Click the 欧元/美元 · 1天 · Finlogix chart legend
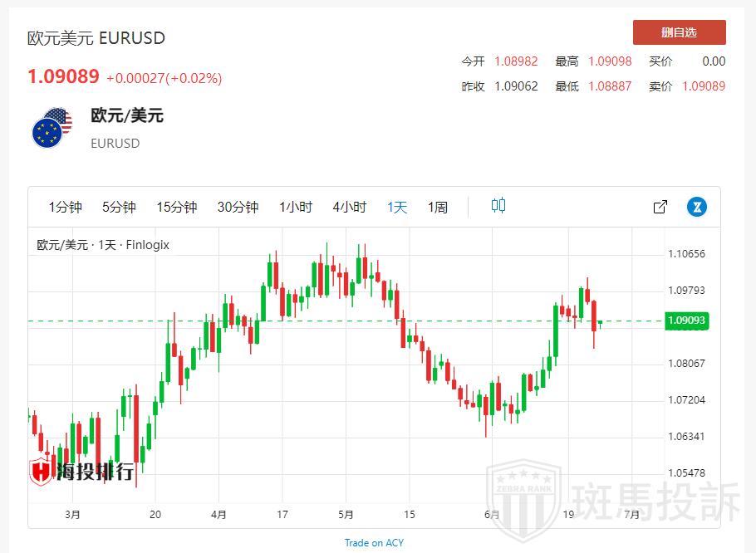 coord(103,245)
